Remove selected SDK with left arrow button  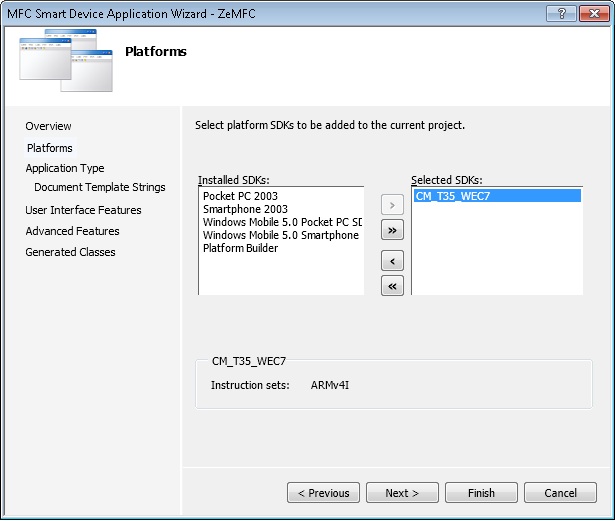point(392,261)
